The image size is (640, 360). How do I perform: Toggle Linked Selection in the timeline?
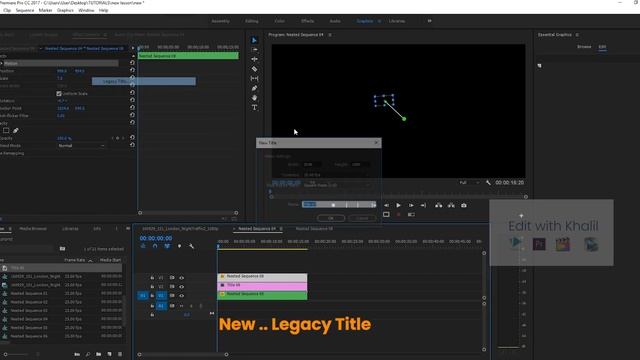tap(167, 246)
